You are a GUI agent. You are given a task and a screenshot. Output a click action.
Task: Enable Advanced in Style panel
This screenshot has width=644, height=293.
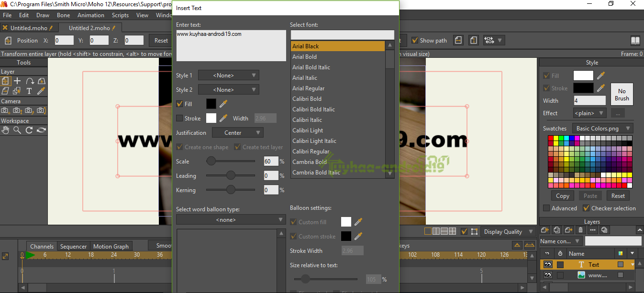pyautogui.click(x=546, y=208)
